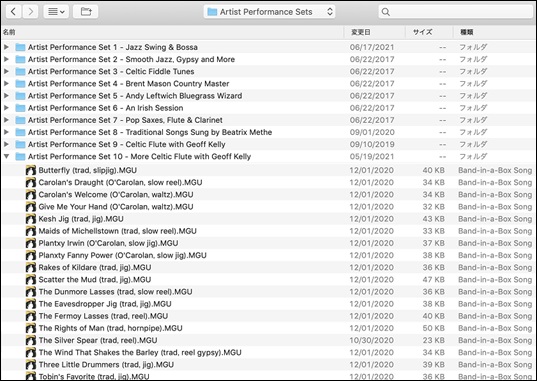This screenshot has width=537, height=381.
Task: Expand Artist Performance Set 2 disclosure triangle
Action: pyautogui.click(x=6, y=59)
